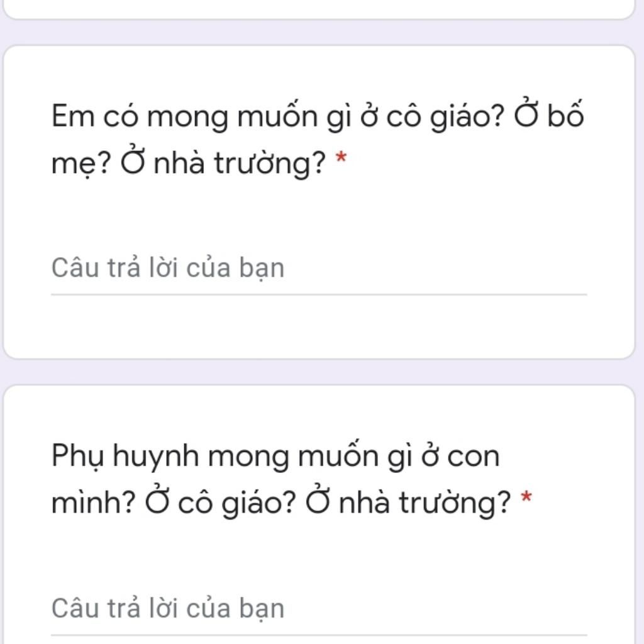Select first "Câu trả lời của bạn" placeholder text
Viewport: 644px width, 644px height.
(168, 269)
